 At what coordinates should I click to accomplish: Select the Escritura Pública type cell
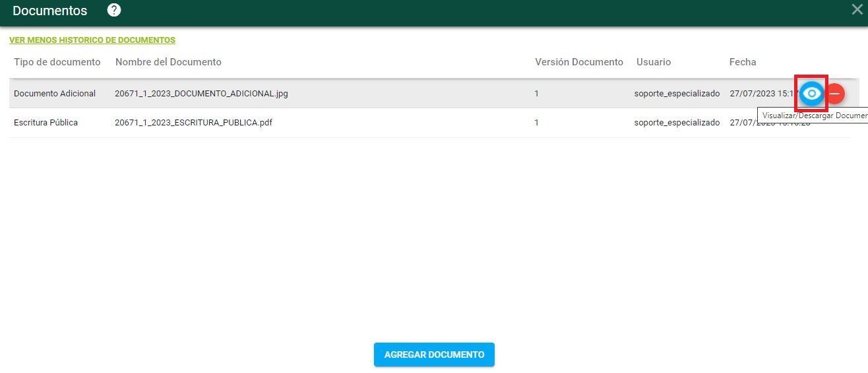[x=46, y=123]
